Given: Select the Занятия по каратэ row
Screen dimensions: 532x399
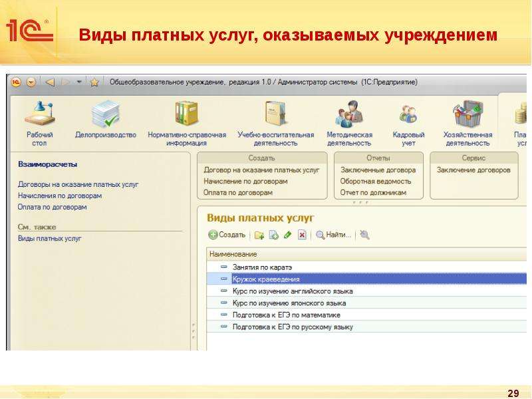Looking at the screenshot, I should pyautogui.click(x=366, y=267).
